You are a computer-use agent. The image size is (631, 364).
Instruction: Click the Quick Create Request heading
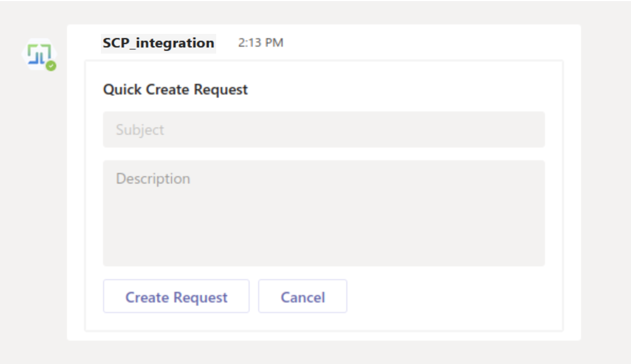(175, 90)
